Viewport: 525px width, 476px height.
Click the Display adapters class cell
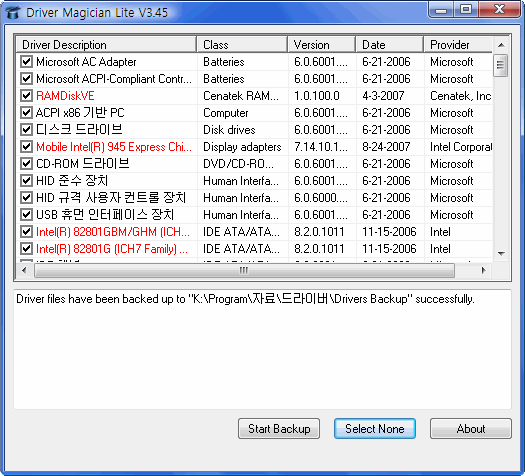coord(242,147)
